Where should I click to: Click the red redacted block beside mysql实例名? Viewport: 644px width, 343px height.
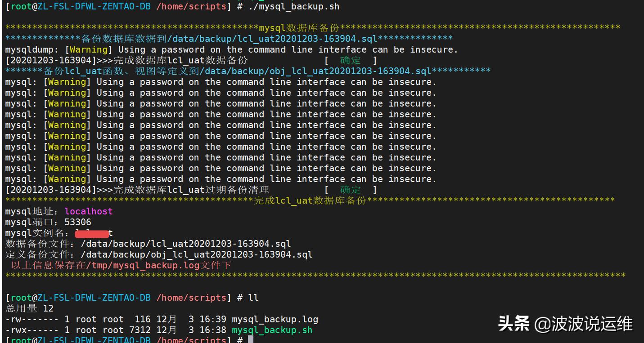point(92,233)
